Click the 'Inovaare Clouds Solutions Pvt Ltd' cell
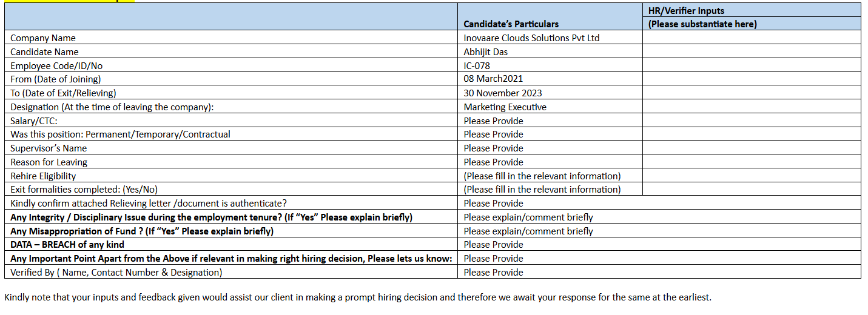 (x=531, y=38)
